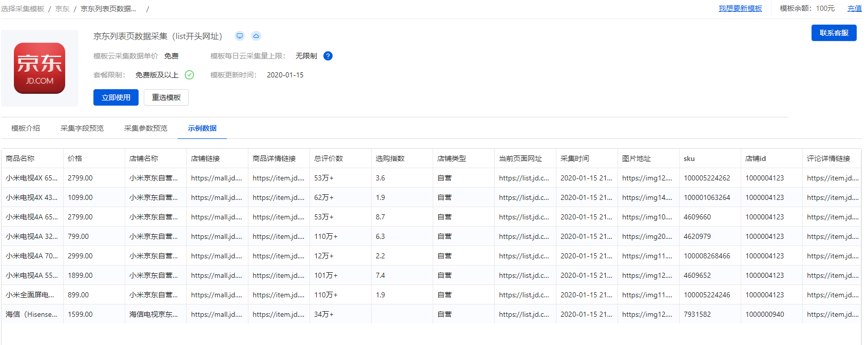Select product cell 海信（Hisense...
868x345 pixels.
(x=32, y=314)
